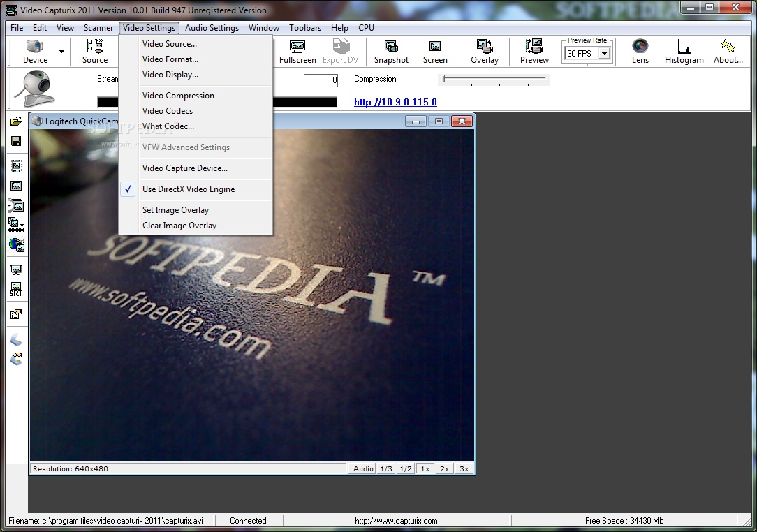Screen dimensions: 757x532
Task: Select What Codec... menu entry
Action: (x=196, y=126)
